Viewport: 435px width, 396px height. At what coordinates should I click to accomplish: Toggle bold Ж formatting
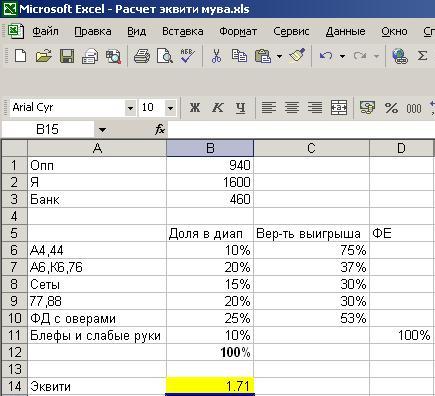point(195,108)
